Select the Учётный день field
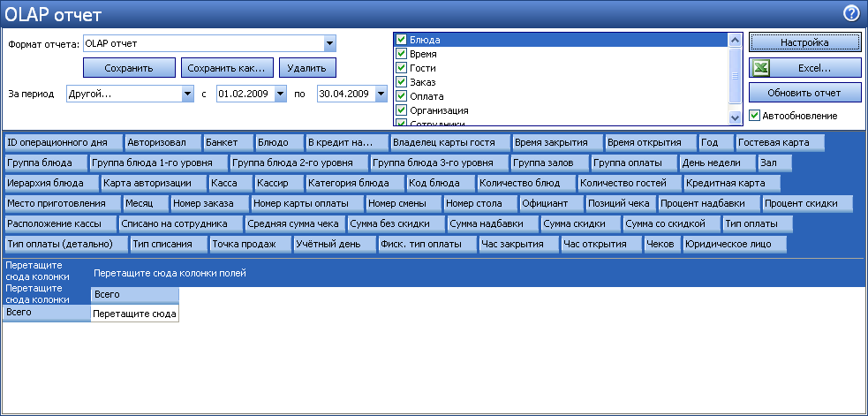This screenshot has width=868, height=416. (335, 244)
